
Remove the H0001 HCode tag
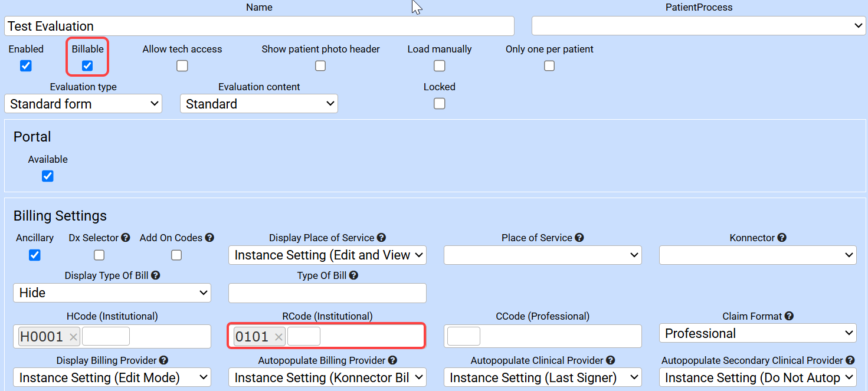coord(73,337)
